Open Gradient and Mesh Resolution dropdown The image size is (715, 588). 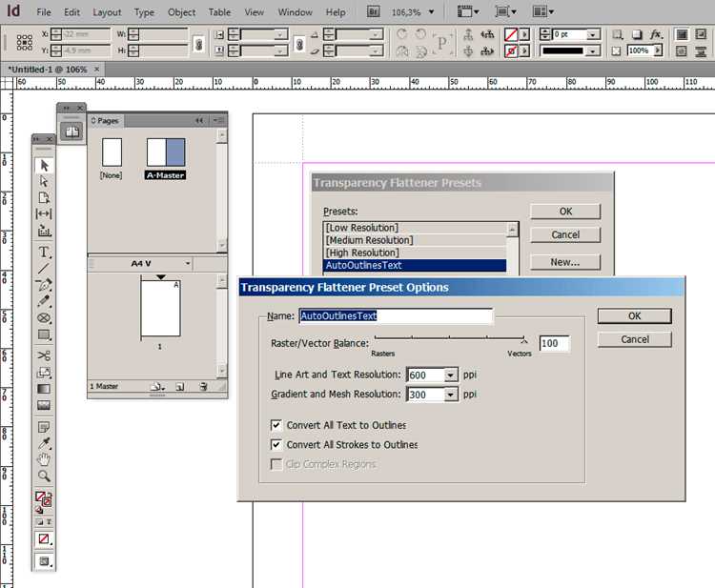pyautogui.click(x=450, y=395)
